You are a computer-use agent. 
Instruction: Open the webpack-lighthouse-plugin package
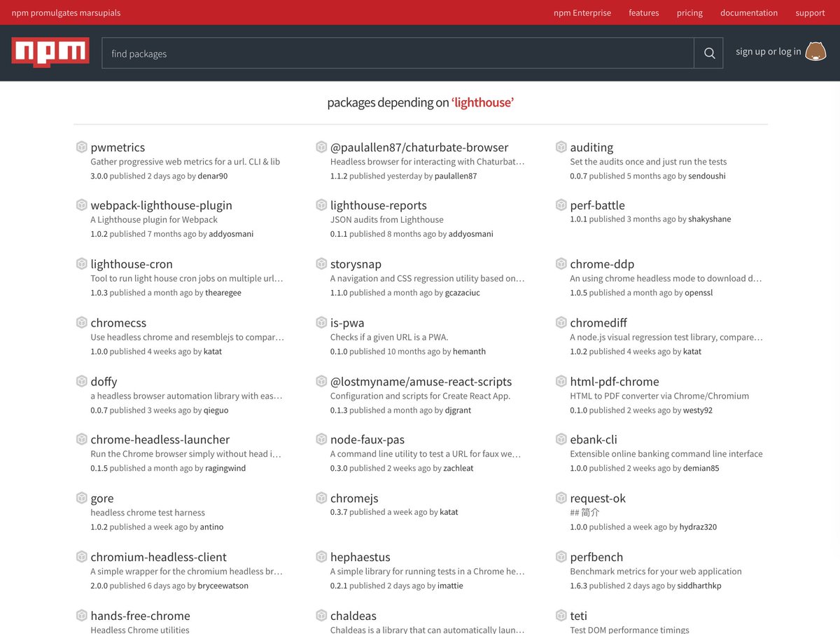161,205
